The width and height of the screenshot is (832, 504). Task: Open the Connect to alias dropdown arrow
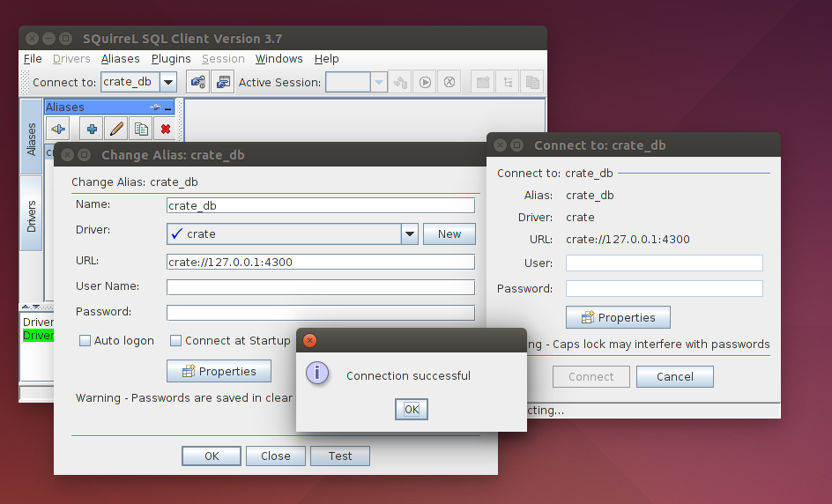tap(168, 82)
